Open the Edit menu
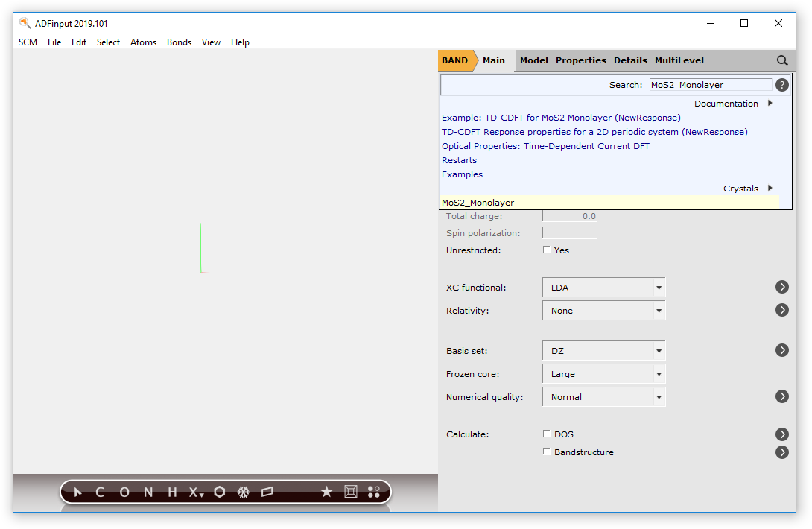This screenshot has width=812, height=529. pyautogui.click(x=79, y=42)
